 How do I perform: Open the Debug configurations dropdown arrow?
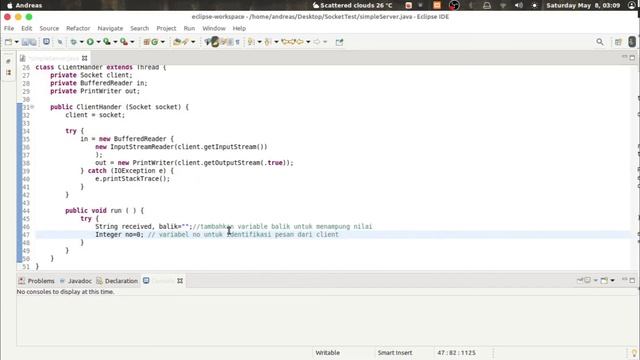pyautogui.click(x=81, y=42)
